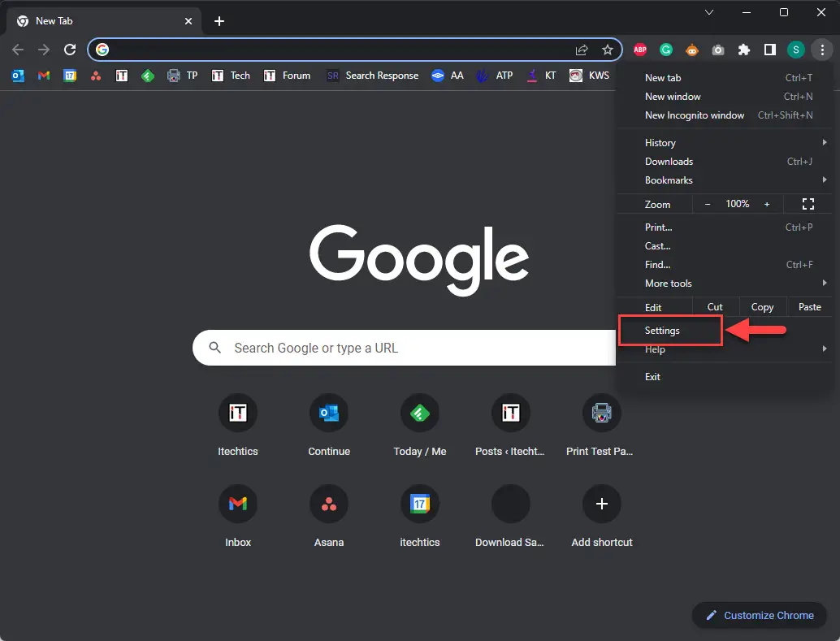
Task: Open the tab search chevron in the title bar
Action: [x=708, y=12]
